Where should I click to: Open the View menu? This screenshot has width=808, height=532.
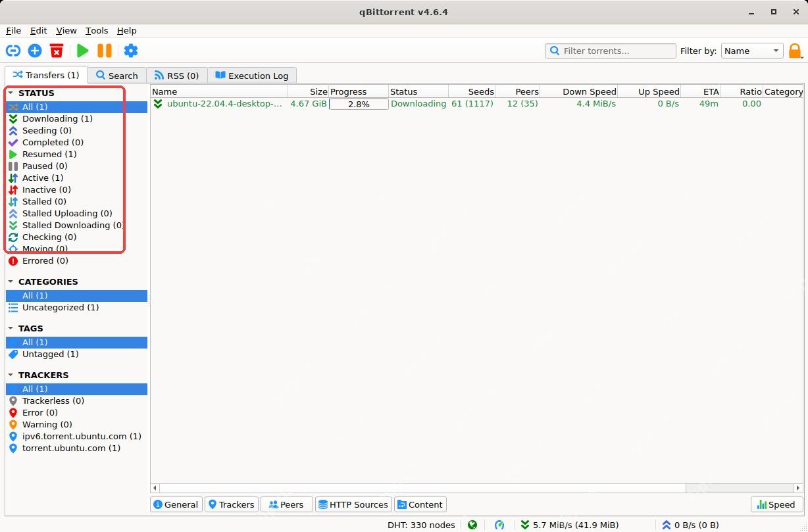pos(66,30)
